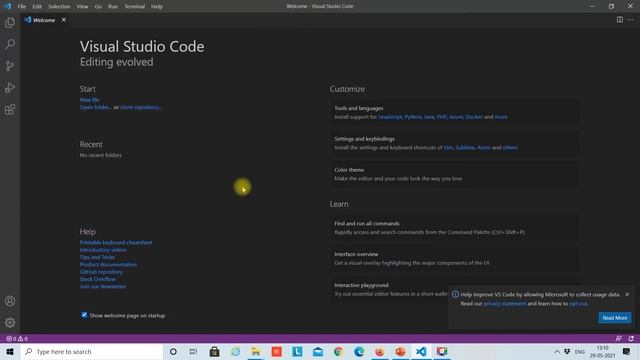Screen dimensions: 640x360
Task: Click the New file link
Action: tap(89, 100)
